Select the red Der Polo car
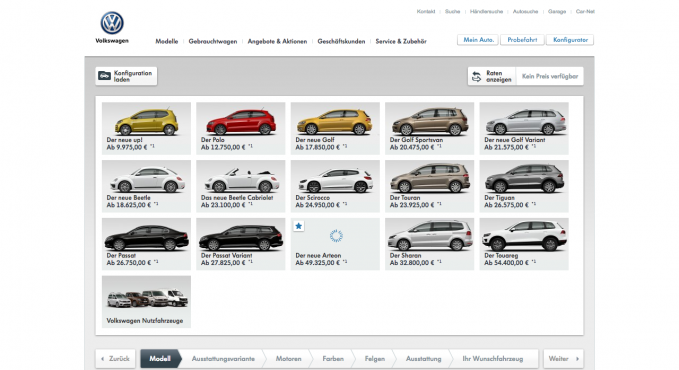679x370 pixels. [x=241, y=121]
